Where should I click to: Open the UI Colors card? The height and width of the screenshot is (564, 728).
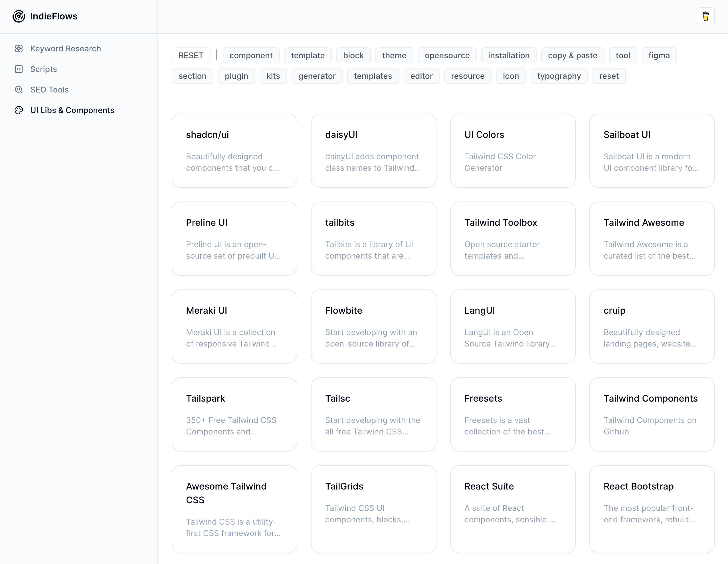pos(513,151)
